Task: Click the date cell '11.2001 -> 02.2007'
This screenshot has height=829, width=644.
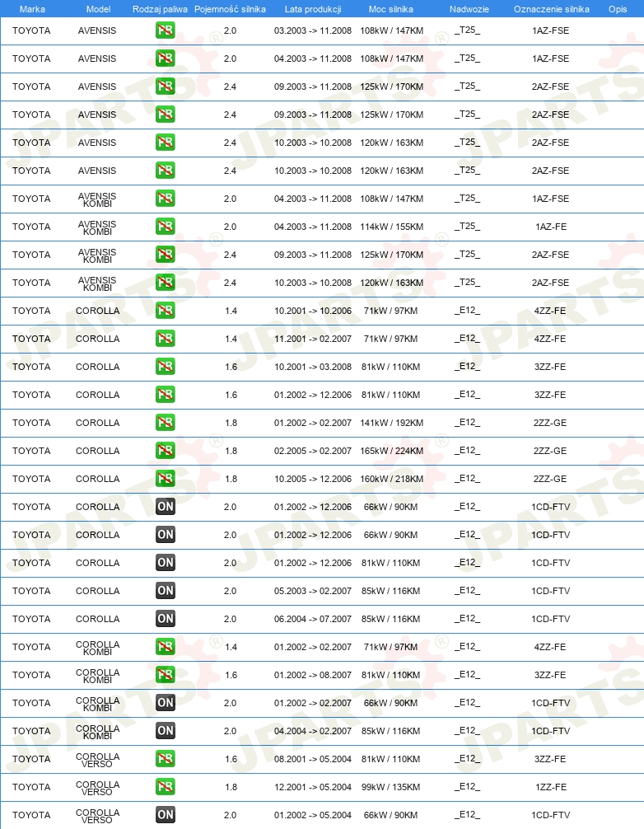Action: [313, 339]
